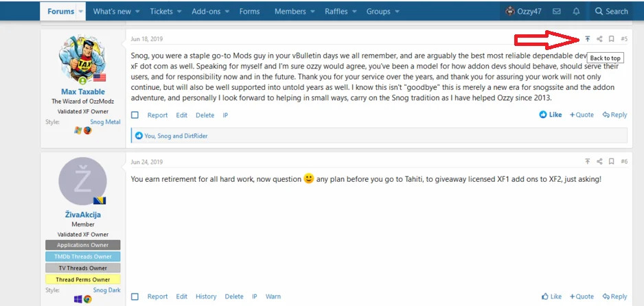Screen dimensions: 644x306
Task: Click the share icon on post #5
Action: coord(599,39)
